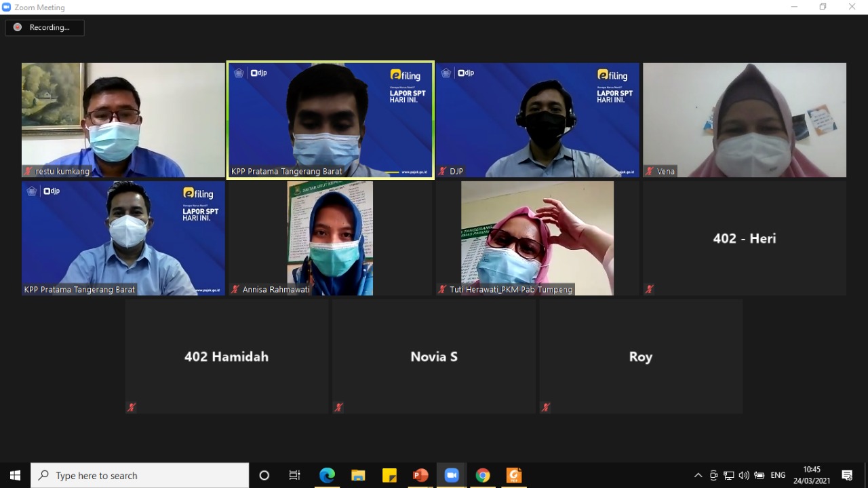Click Annisa Rahmawati's muted microphone icon
Image resolution: width=868 pixels, height=488 pixels.
click(235, 290)
